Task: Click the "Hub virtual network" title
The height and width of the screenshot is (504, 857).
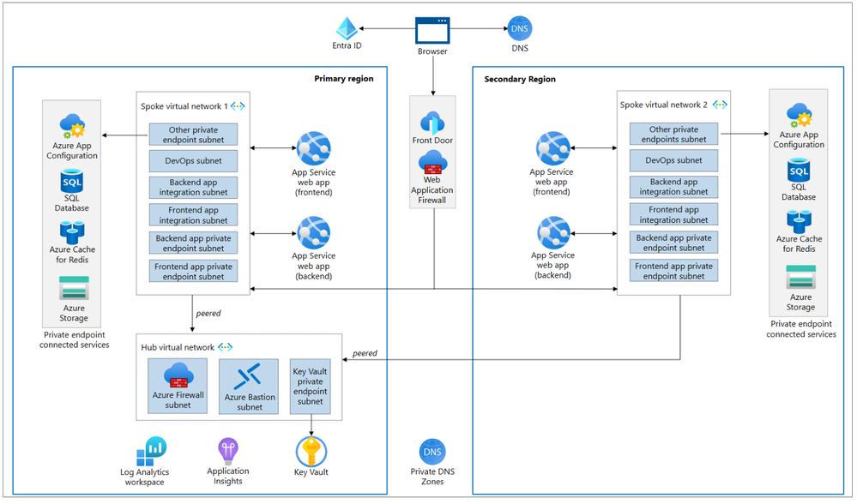Action: point(178,347)
